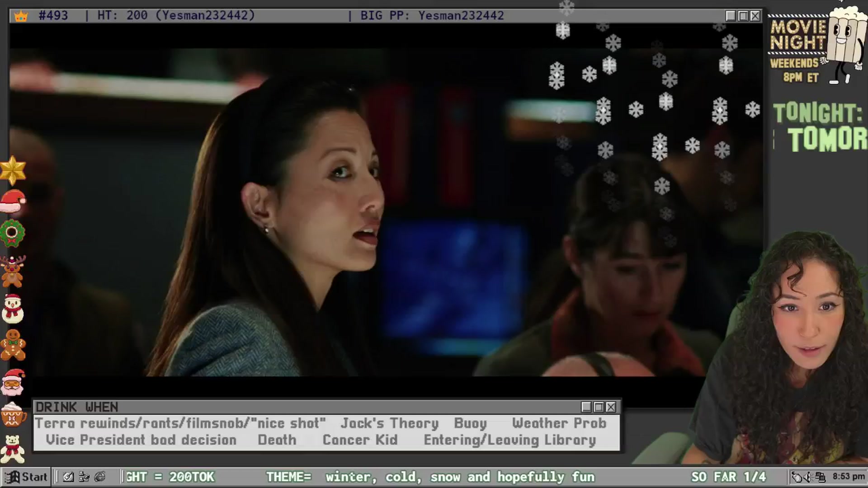The height and width of the screenshot is (488, 868).
Task: Click the movie video frame
Action: pos(387,212)
